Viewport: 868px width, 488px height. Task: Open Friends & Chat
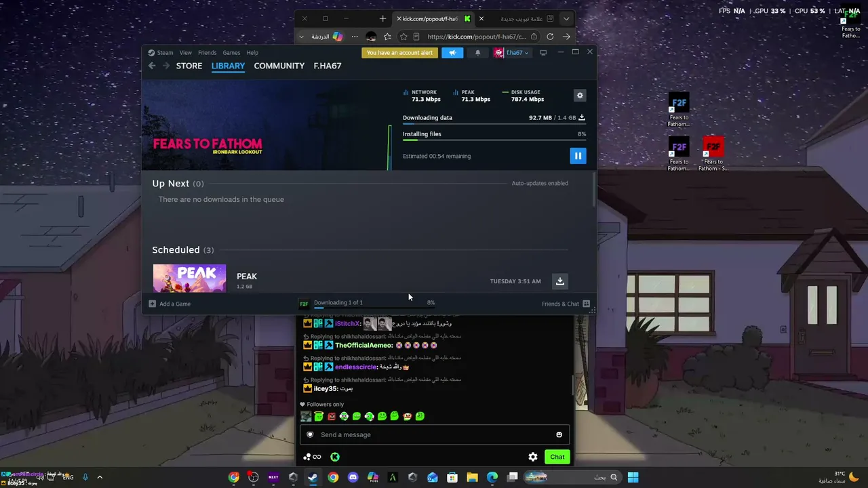pos(566,304)
